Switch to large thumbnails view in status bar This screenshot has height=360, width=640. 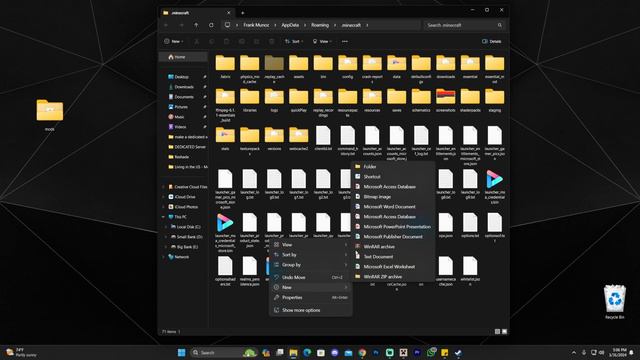(x=504, y=331)
